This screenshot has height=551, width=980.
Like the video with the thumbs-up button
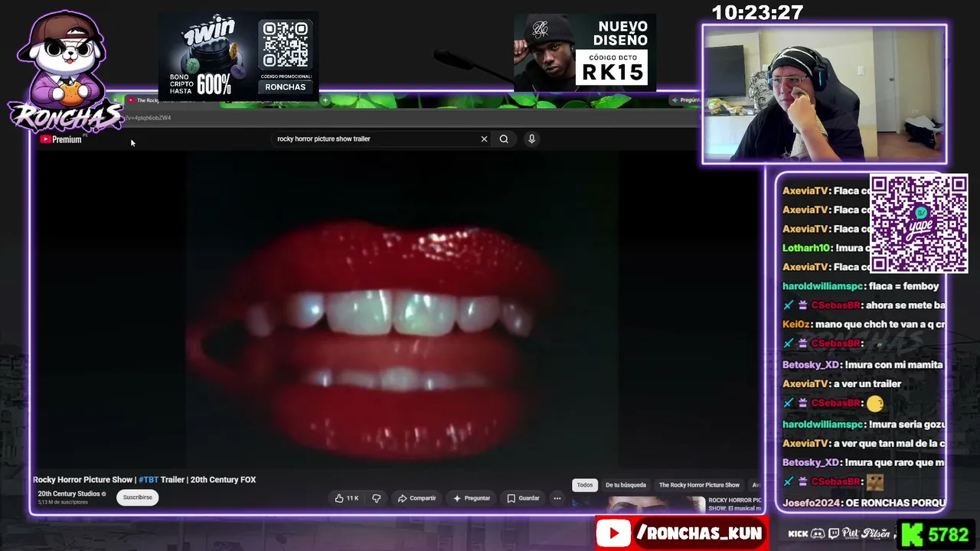coord(347,498)
